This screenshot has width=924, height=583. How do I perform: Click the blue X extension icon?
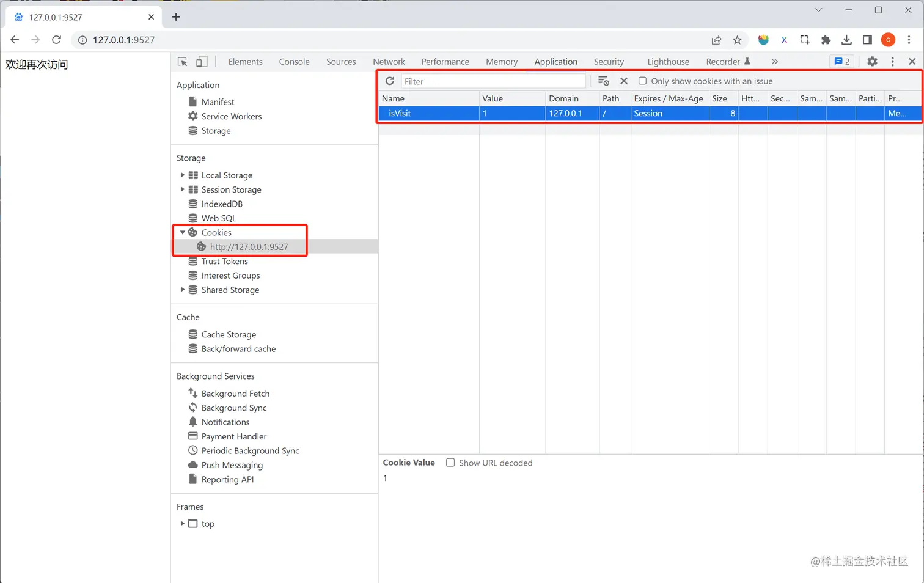coord(784,40)
